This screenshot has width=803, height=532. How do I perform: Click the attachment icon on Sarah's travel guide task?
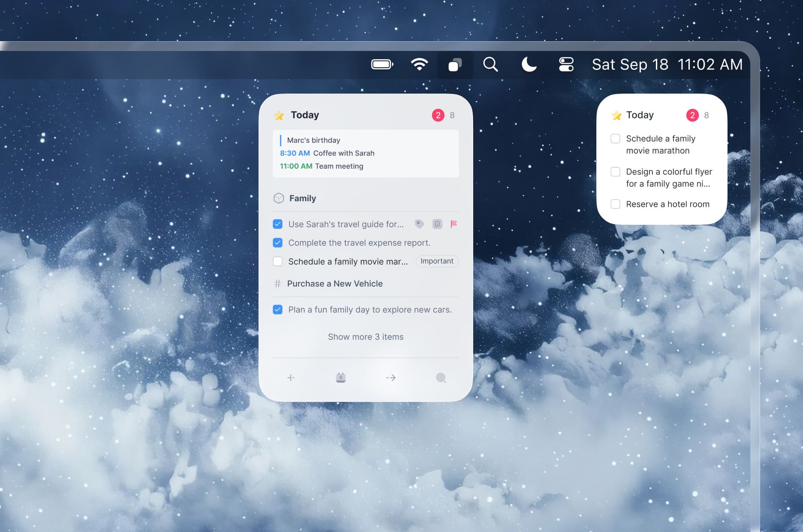(x=437, y=224)
